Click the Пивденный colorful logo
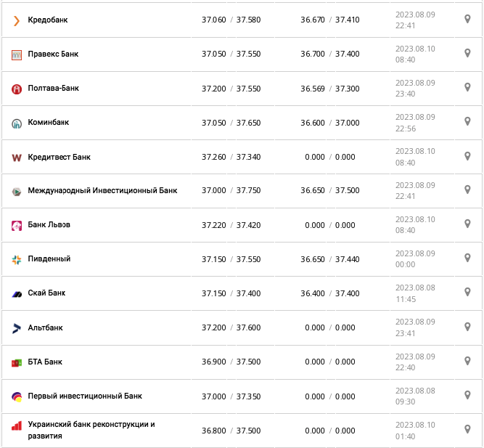This screenshot has width=484, height=448. pos(16,259)
